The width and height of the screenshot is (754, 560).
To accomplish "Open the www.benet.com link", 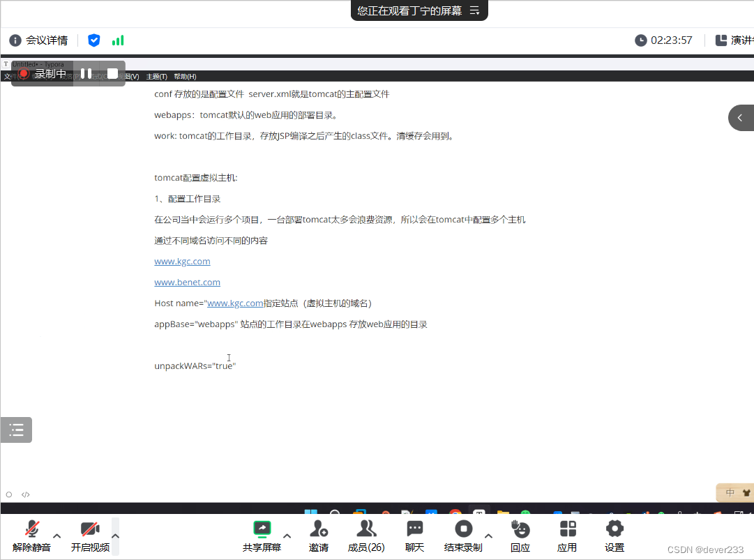I will tap(187, 282).
